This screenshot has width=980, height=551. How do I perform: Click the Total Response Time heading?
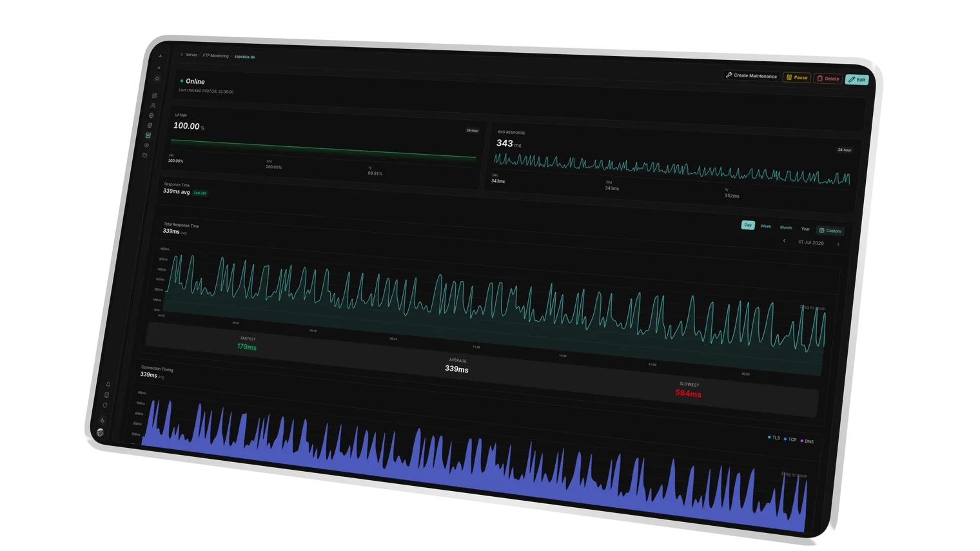[181, 226]
